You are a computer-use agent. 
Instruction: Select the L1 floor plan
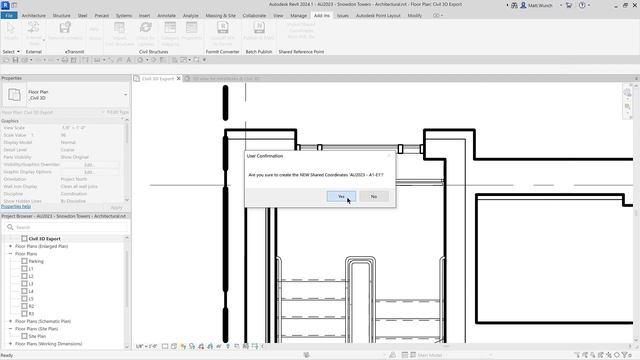(31, 269)
